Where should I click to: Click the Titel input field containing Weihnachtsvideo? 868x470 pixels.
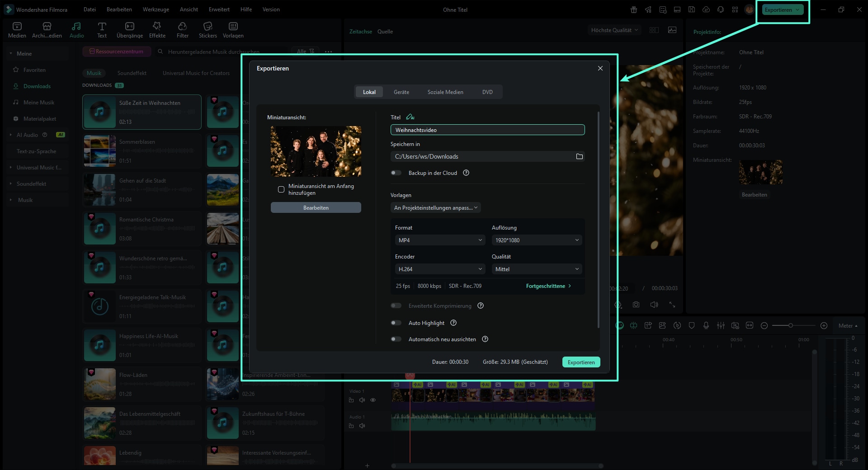487,130
